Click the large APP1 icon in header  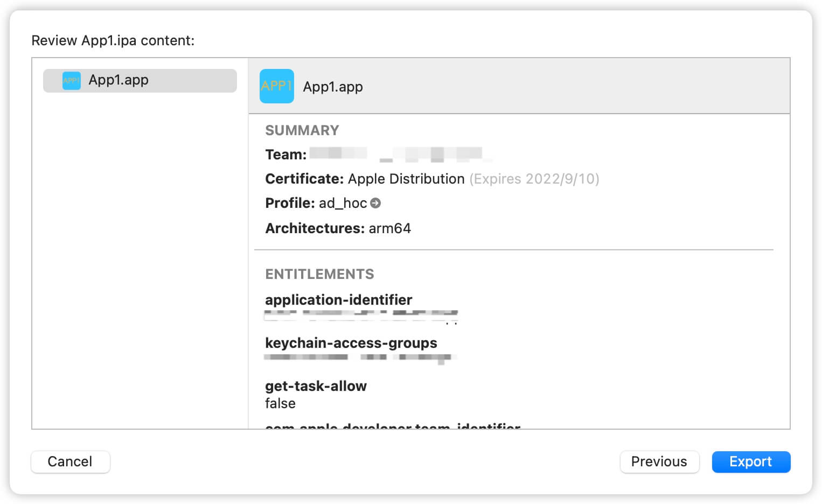[277, 86]
